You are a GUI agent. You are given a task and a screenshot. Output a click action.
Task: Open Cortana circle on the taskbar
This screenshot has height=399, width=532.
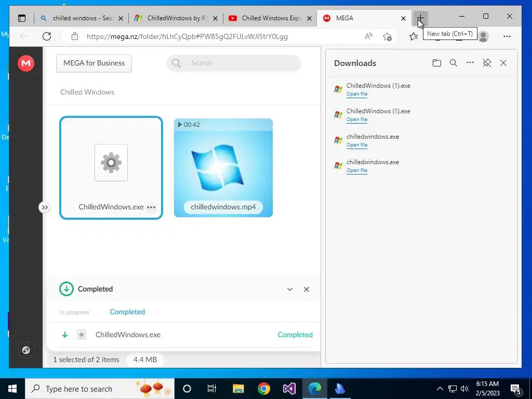pos(187,389)
